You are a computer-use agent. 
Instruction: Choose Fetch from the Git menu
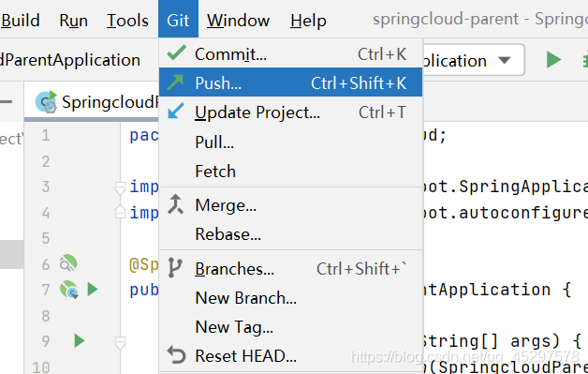pyautogui.click(x=290, y=172)
